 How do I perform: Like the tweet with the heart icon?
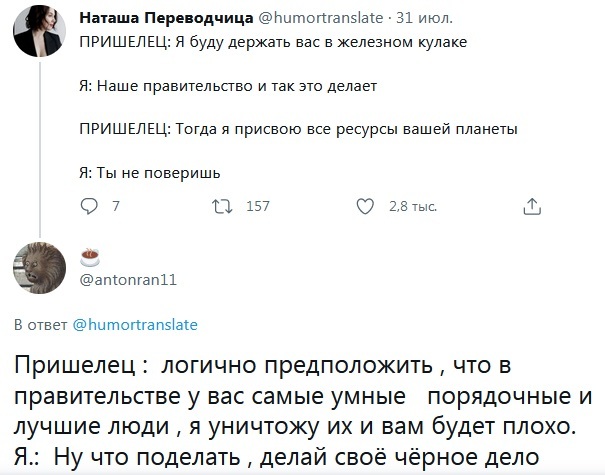365,207
